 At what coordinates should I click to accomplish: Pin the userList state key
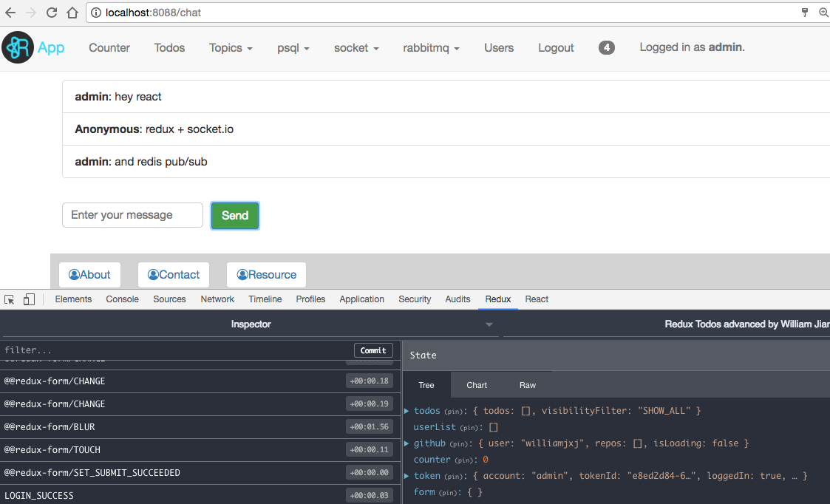click(471, 428)
